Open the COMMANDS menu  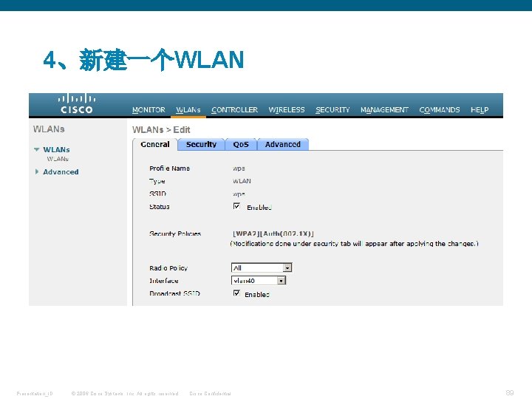pos(440,110)
